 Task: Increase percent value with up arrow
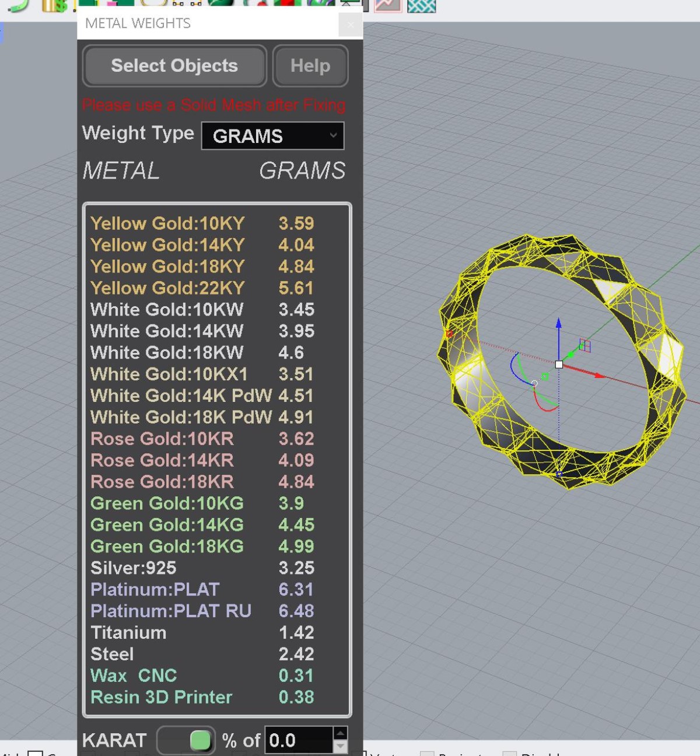[340, 733]
